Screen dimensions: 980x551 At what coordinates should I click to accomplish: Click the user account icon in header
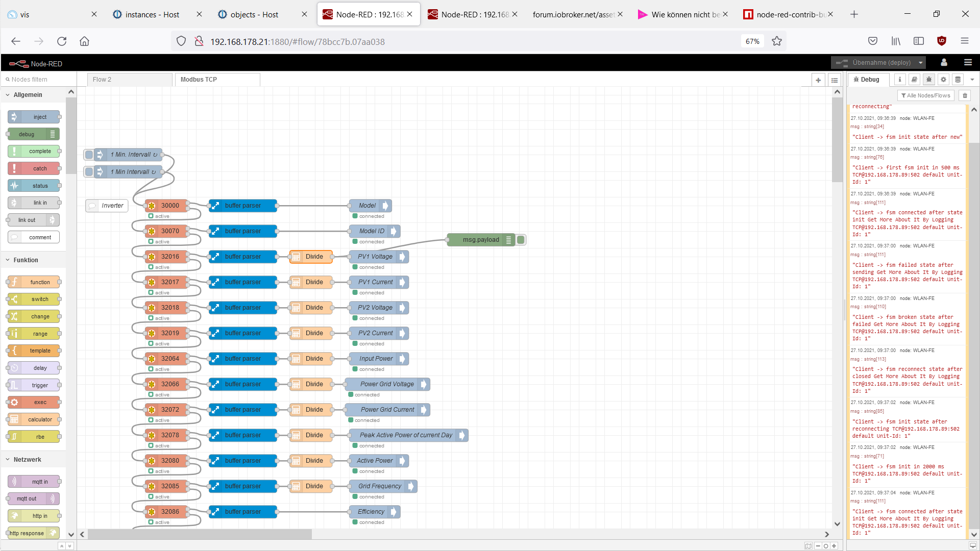click(944, 62)
